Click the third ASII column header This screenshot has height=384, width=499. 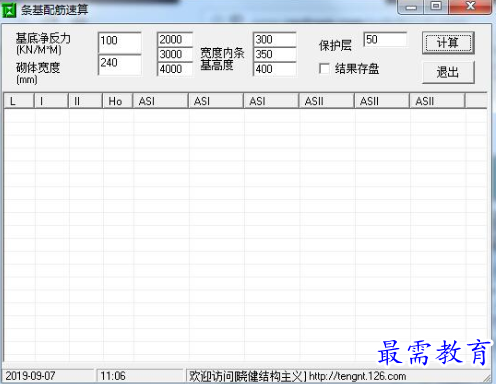[x=437, y=101]
